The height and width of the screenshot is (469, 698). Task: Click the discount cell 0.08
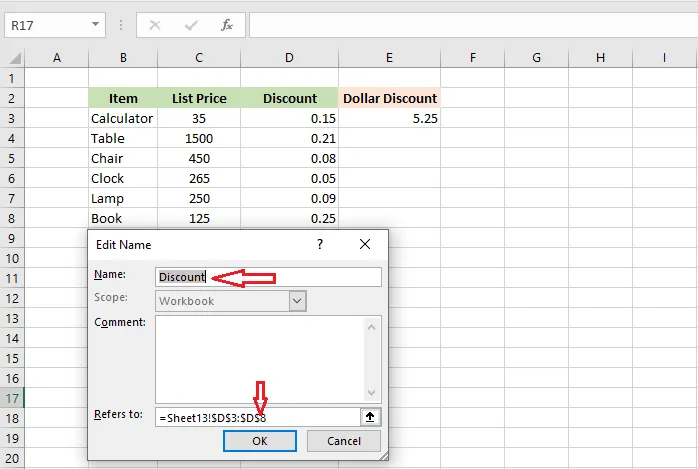(x=289, y=158)
